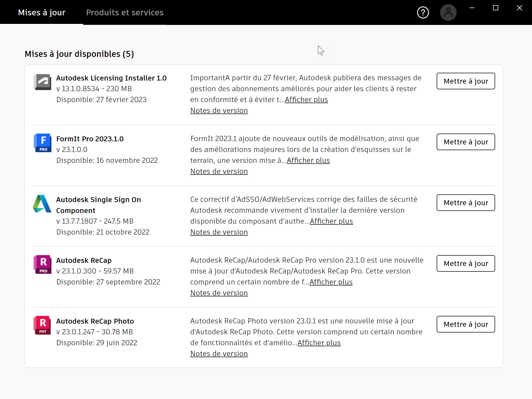Expand description with Afficher plus for Licensing Installer
Screen dimensions: 532x399
click(x=306, y=99)
